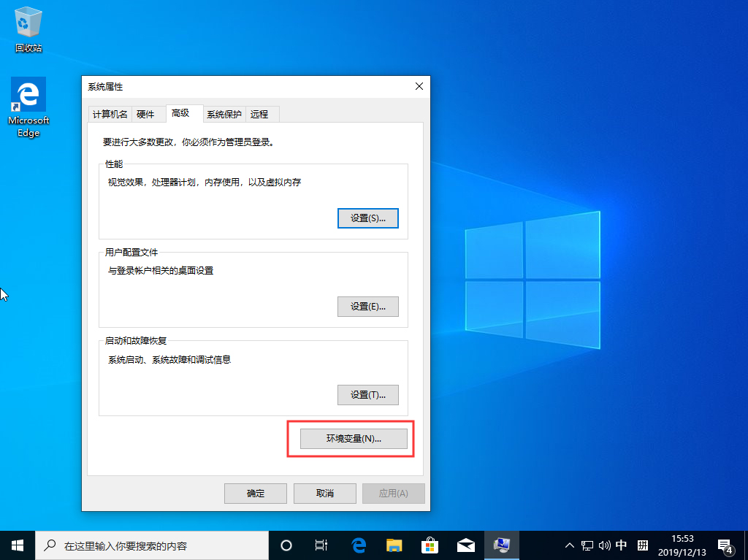Open Task View on the taskbar

pyautogui.click(x=321, y=545)
